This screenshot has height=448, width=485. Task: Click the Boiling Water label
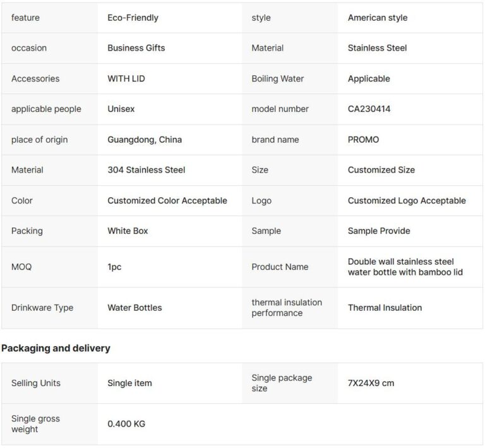(x=277, y=79)
